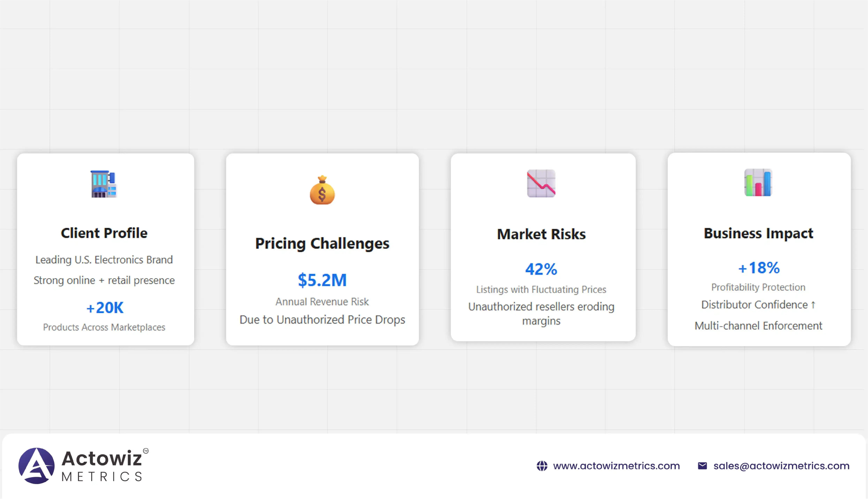The width and height of the screenshot is (868, 499).
Task: Click the envelope email icon
Action: tap(702, 466)
